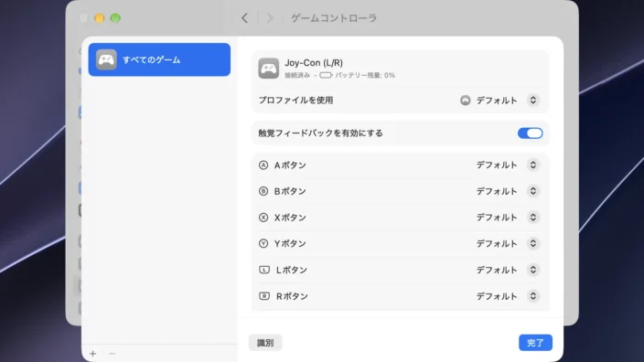Click the 完了 done button
644x362 pixels.
click(535, 343)
